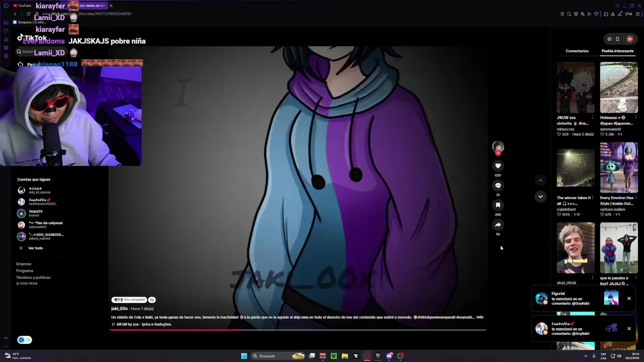The width and height of the screenshot is (644, 362).
Task: Click the browser pin icon in the toolbar
Action: (x=562, y=14)
